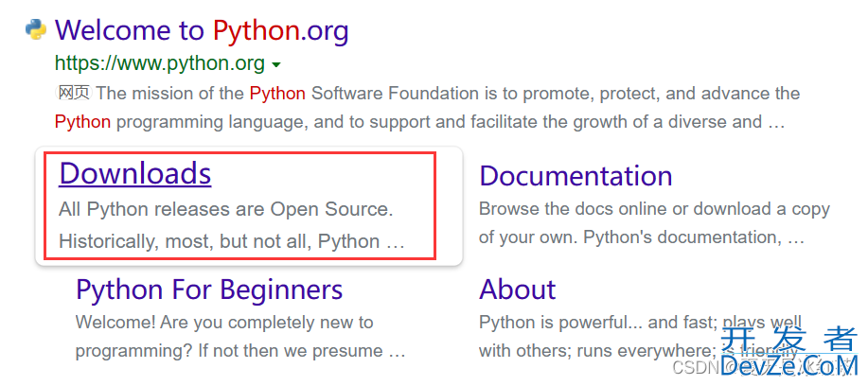Viewport: 868px width, 386px height.
Task: Click the snippet text starting 'The mission of the Python'
Action: 449,94
